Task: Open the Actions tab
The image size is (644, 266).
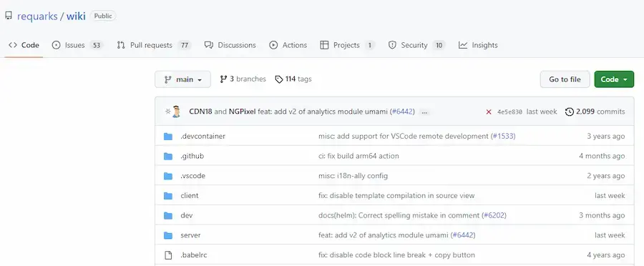Action: point(288,45)
